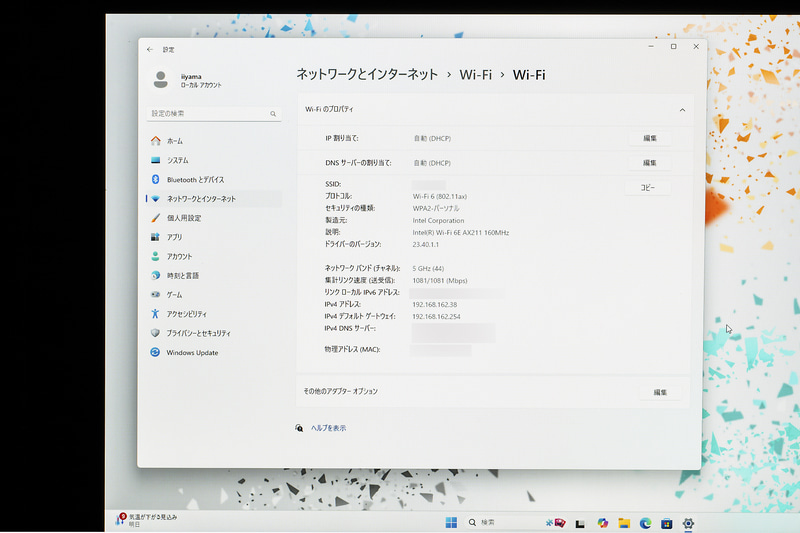The image size is (800, 533).
Task: Open Microsoft Edge from the taskbar
Action: [645, 523]
